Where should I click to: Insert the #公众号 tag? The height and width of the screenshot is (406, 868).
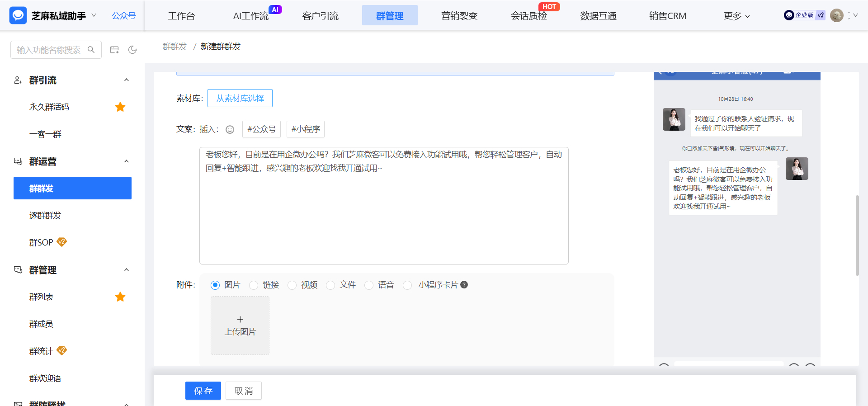[x=261, y=129]
